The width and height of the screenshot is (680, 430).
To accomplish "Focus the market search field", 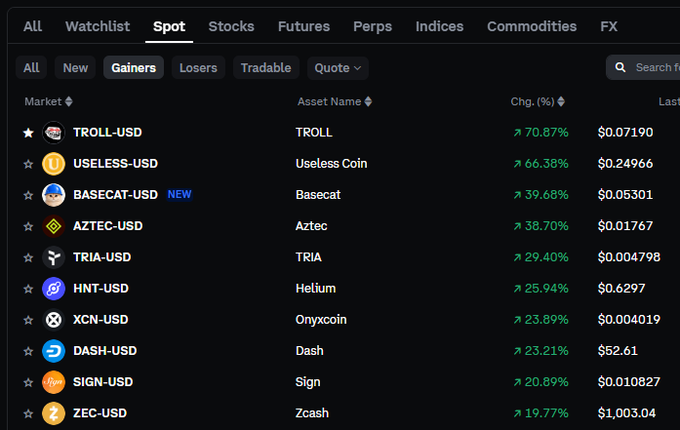I will pos(643,68).
